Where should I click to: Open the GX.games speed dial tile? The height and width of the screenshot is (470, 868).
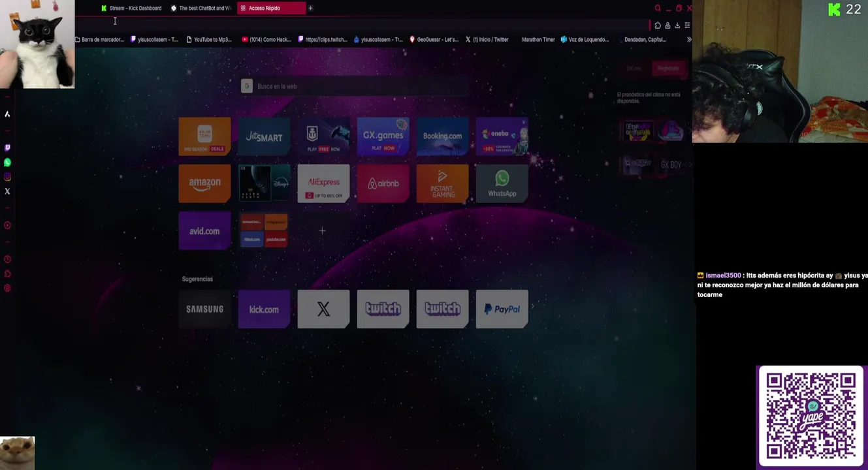[x=383, y=136]
